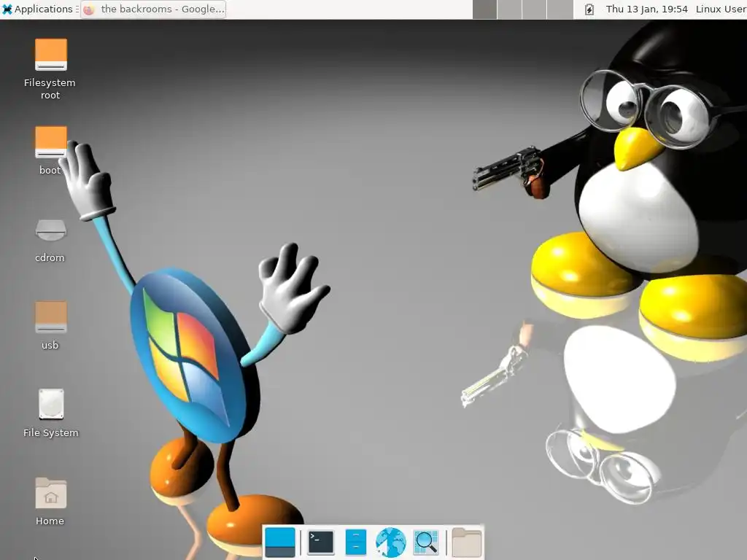This screenshot has width=747, height=560.
Task: Click Show Desktop icon in dock
Action: (279, 542)
